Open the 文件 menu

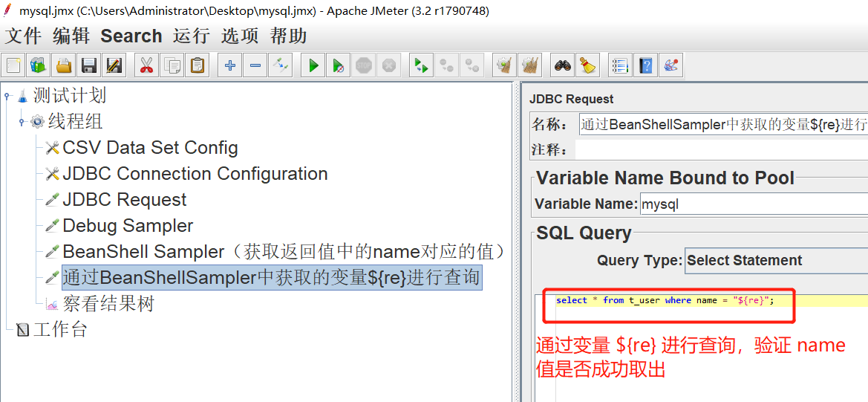coord(23,36)
